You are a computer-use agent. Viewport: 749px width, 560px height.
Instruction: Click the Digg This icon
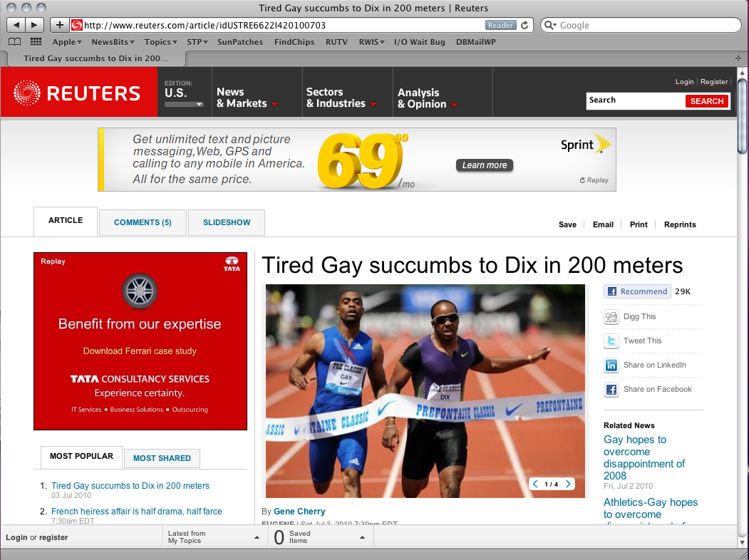(611, 317)
